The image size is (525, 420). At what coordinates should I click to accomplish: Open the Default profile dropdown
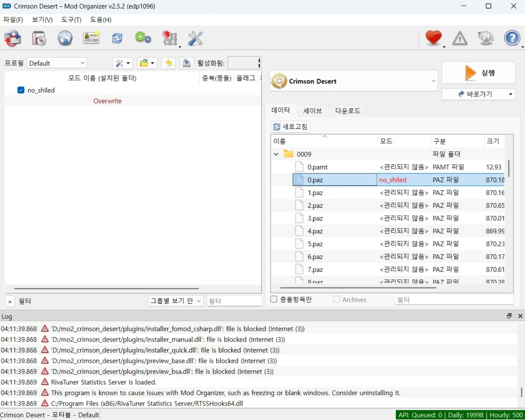[57, 63]
